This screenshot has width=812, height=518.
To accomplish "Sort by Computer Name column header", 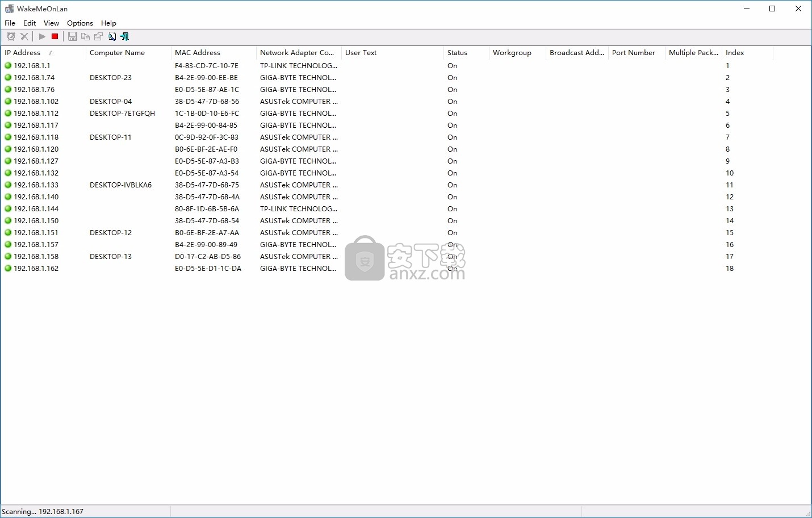I will [128, 52].
